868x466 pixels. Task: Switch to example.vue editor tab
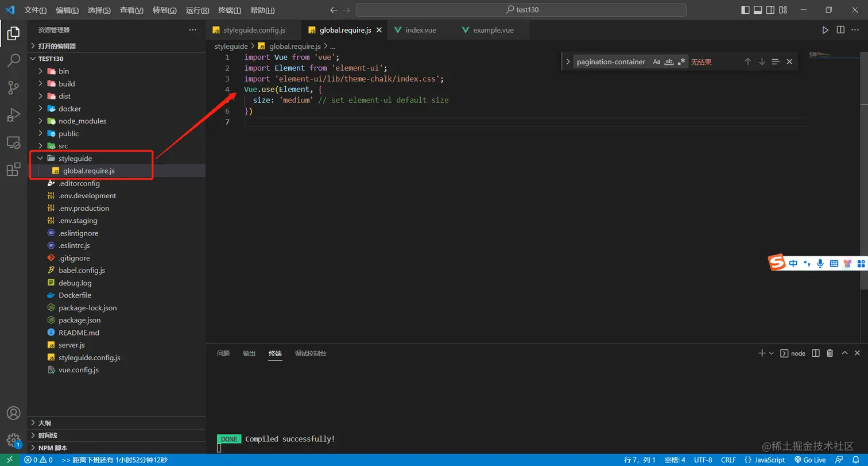pyautogui.click(x=493, y=30)
